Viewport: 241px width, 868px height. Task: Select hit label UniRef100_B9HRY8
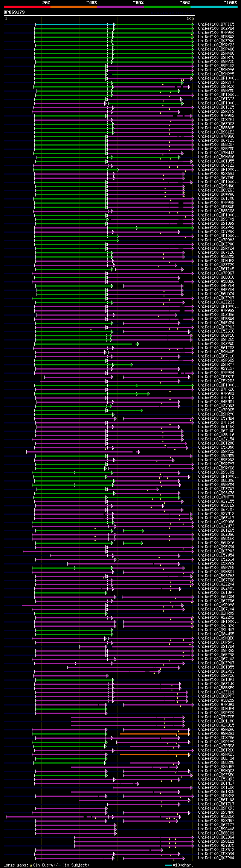[216, 57]
